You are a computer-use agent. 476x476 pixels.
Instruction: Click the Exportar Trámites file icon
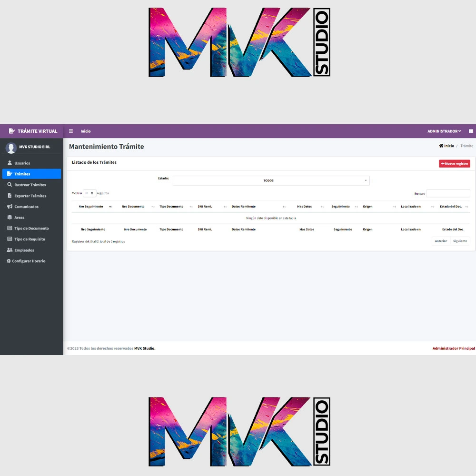pos(10,196)
